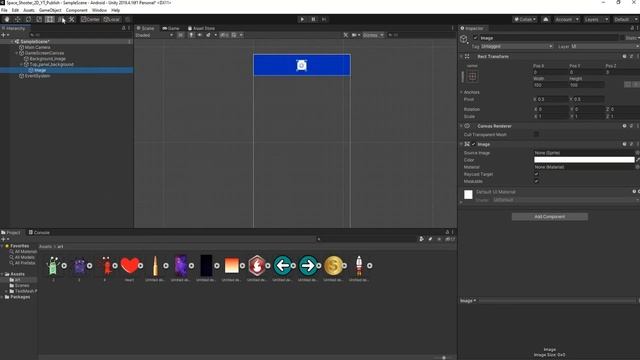Toggle Center pivot mode button
The width and height of the screenshot is (640, 360).
coord(90,19)
